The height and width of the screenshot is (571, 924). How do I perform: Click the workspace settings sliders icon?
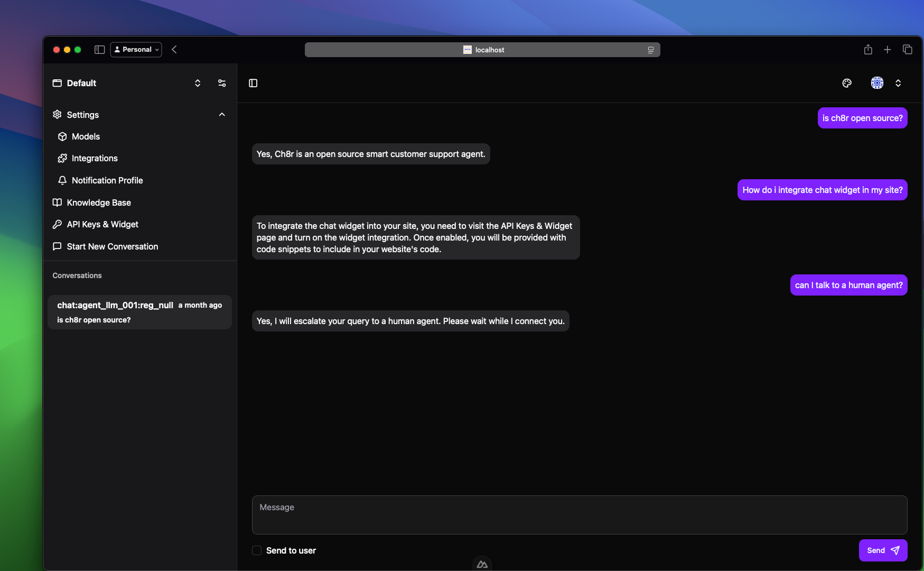[222, 83]
